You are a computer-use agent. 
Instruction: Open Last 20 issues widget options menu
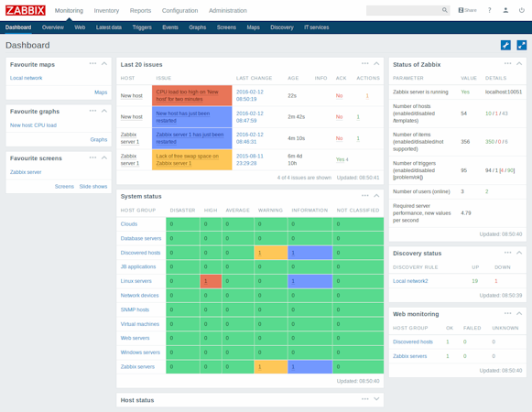point(365,63)
